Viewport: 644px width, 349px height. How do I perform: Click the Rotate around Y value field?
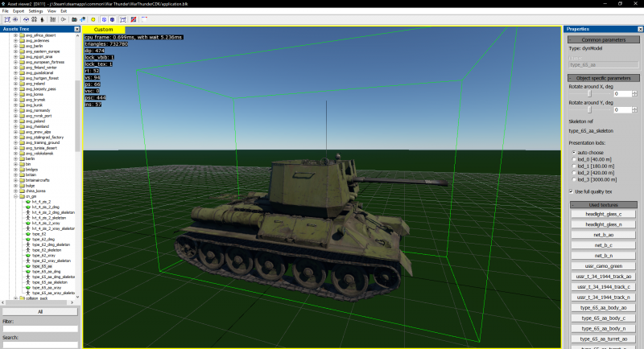[622, 110]
